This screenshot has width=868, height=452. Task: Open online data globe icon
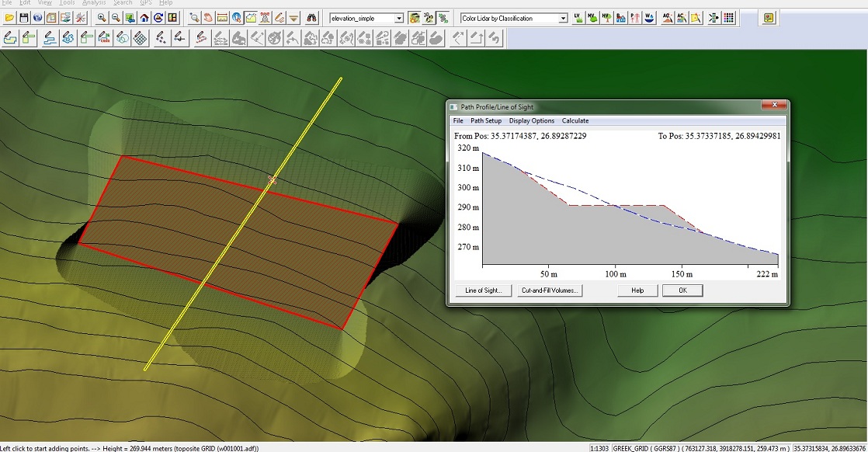click(x=37, y=18)
